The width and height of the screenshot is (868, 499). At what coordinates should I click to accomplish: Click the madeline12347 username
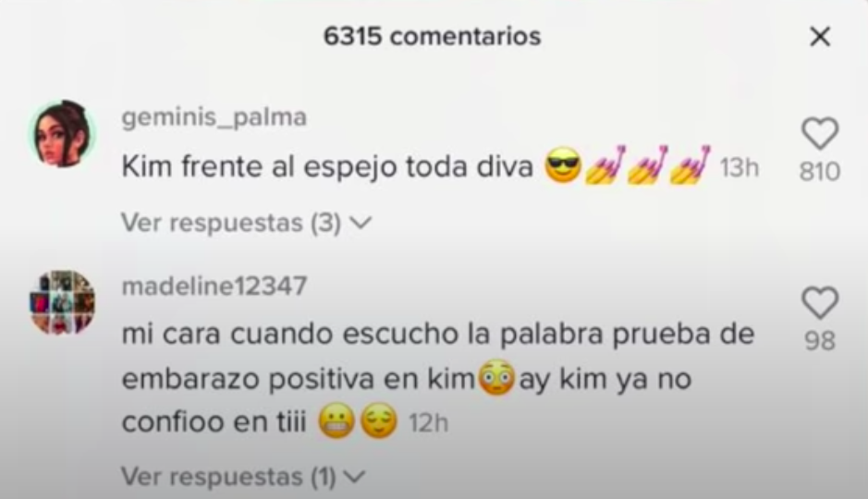214,286
